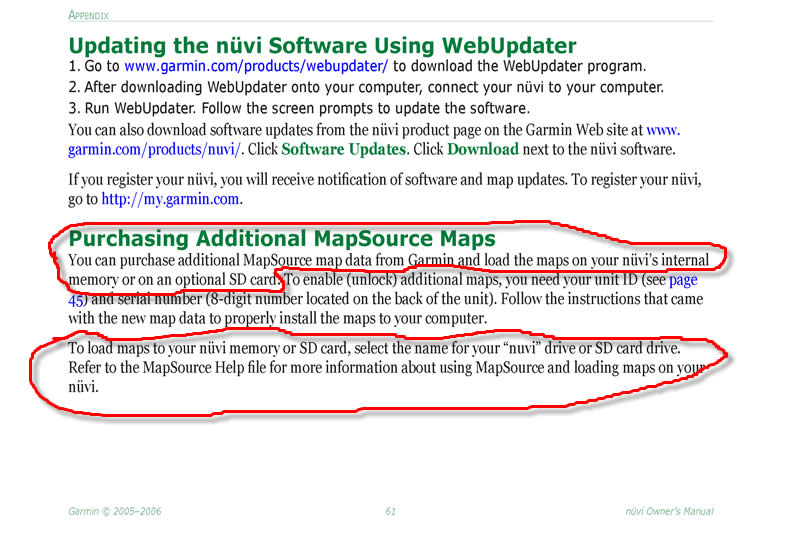Click the page number '61' in footer

[390, 511]
